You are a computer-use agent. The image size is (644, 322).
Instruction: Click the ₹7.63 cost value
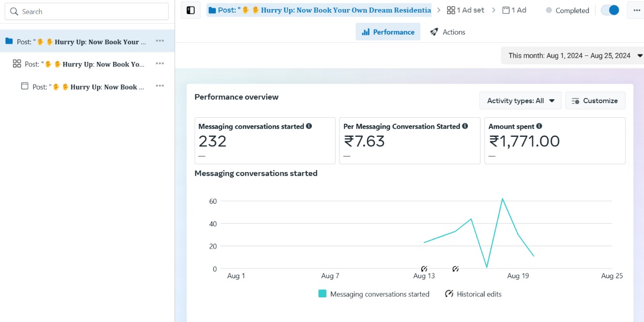[x=364, y=141]
